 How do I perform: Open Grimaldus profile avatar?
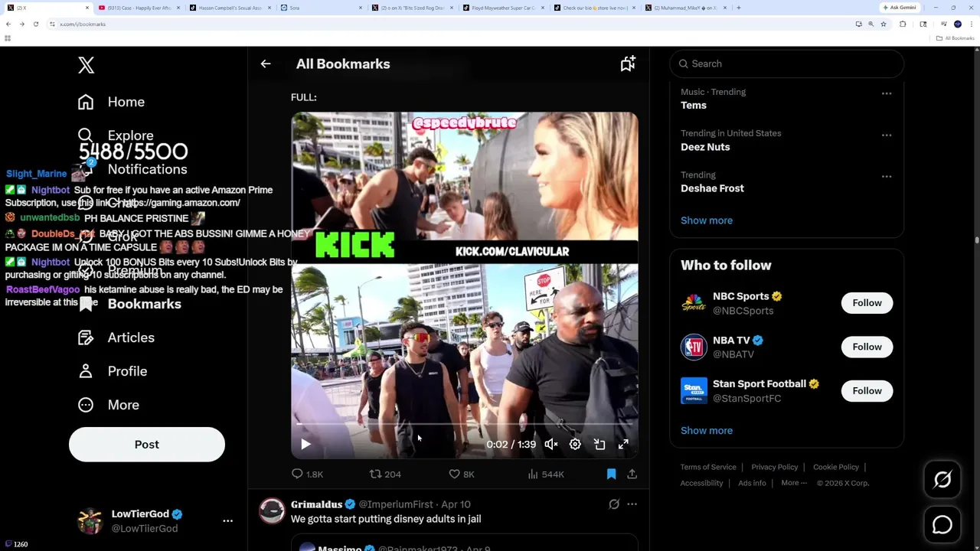point(272,510)
